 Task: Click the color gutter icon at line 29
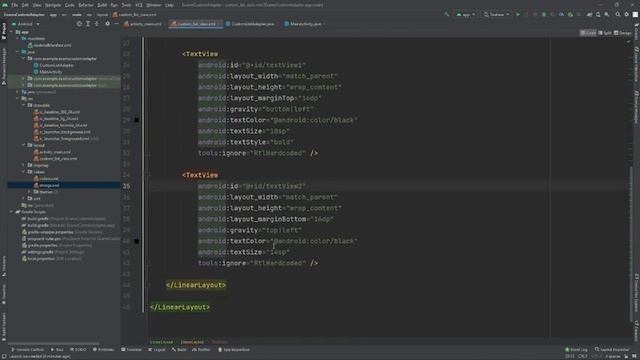(137, 120)
